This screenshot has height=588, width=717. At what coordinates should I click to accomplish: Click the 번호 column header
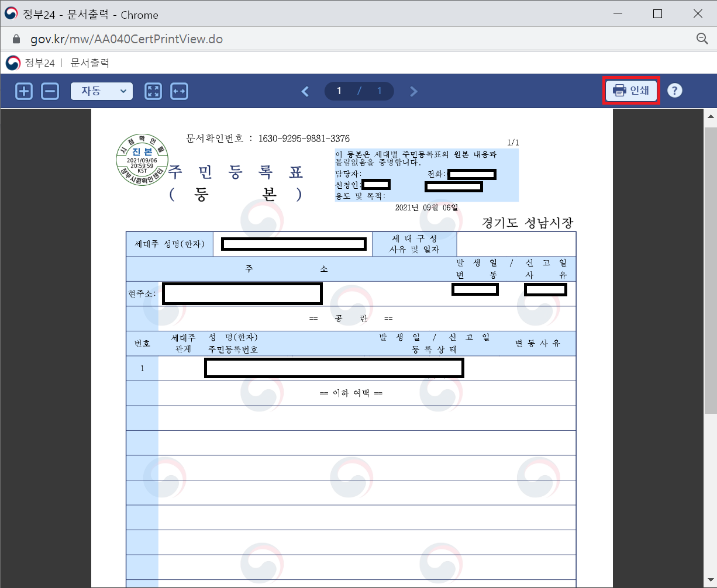(x=142, y=344)
